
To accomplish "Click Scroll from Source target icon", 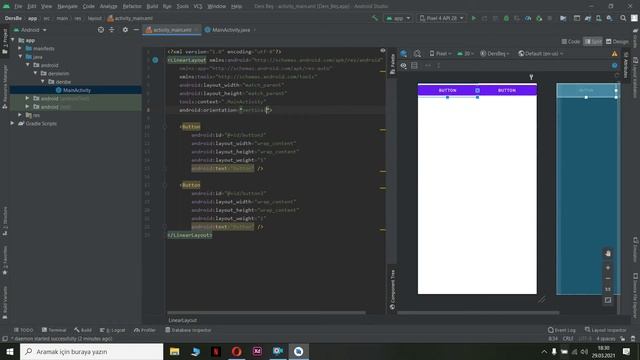I will click(100, 30).
